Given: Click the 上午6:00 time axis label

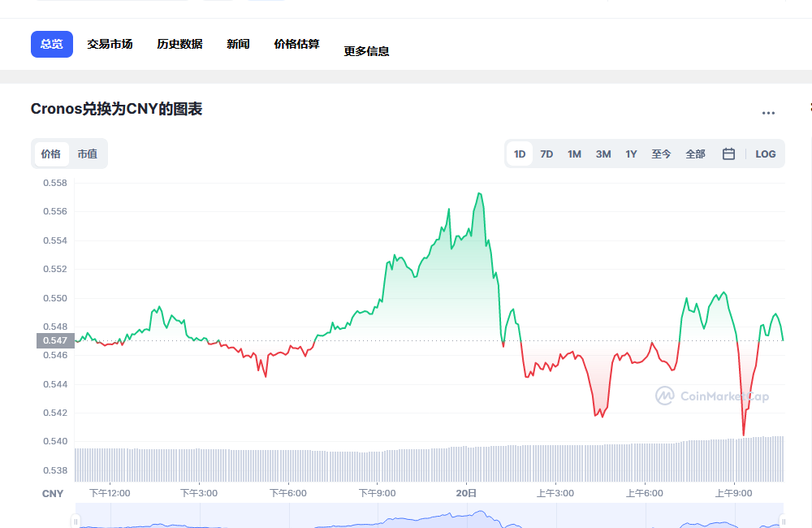Looking at the screenshot, I should [x=644, y=493].
